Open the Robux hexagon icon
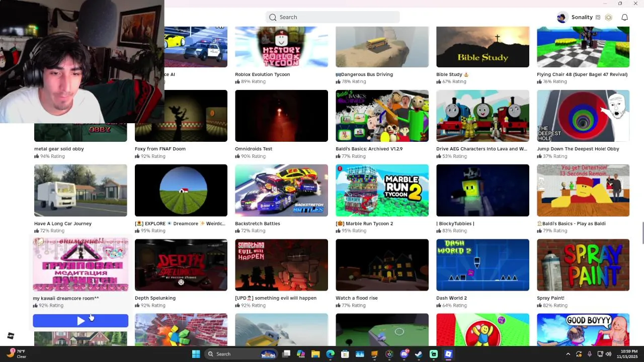This screenshot has width=644, height=362. [608, 17]
